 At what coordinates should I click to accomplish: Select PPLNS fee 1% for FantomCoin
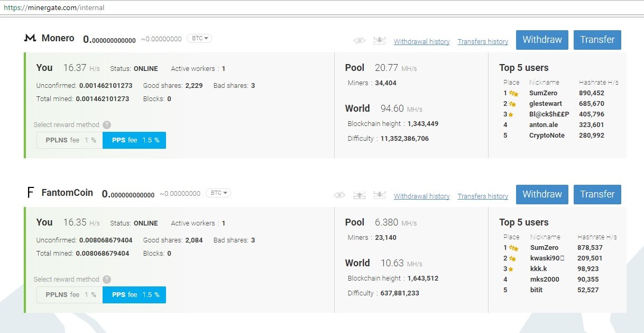(69, 295)
